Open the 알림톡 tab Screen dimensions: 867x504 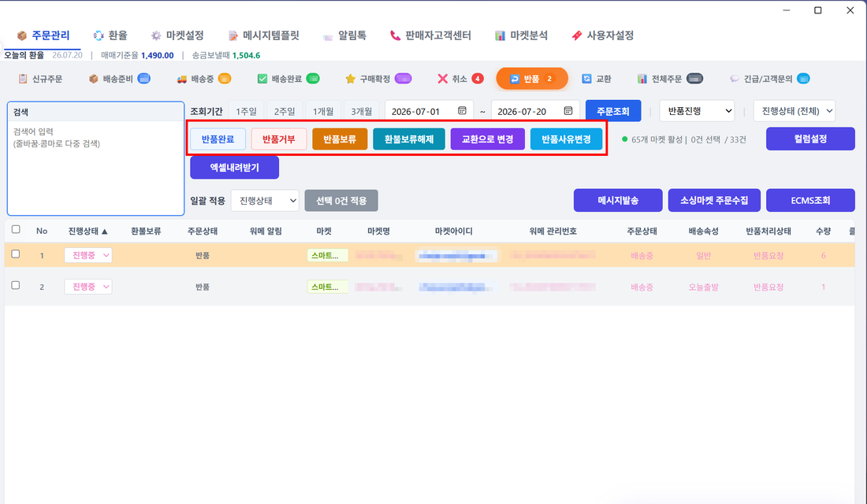pos(344,35)
